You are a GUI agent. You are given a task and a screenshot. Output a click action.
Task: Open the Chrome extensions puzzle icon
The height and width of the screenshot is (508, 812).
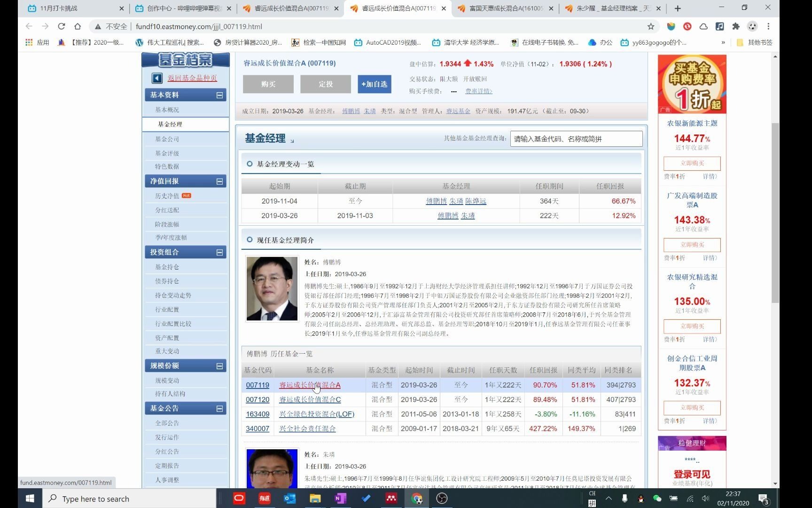coord(736,26)
